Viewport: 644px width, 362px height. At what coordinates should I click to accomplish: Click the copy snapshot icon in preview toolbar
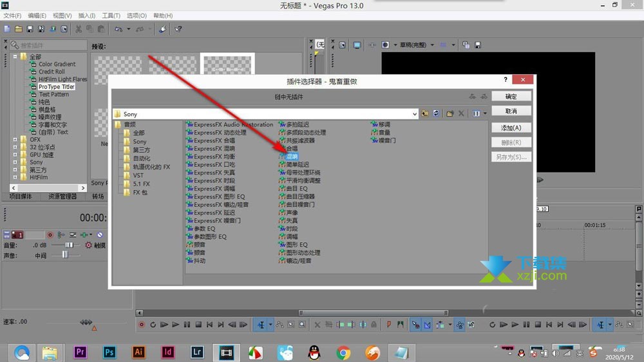click(x=466, y=45)
